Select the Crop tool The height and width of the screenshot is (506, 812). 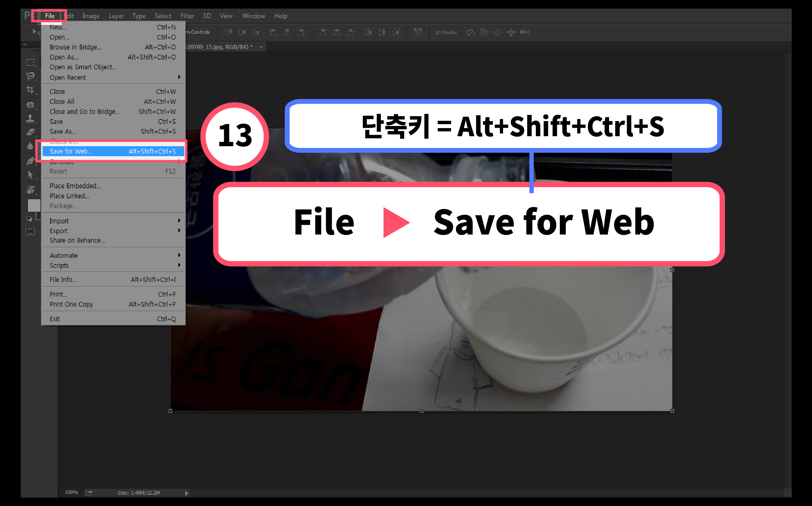30,89
